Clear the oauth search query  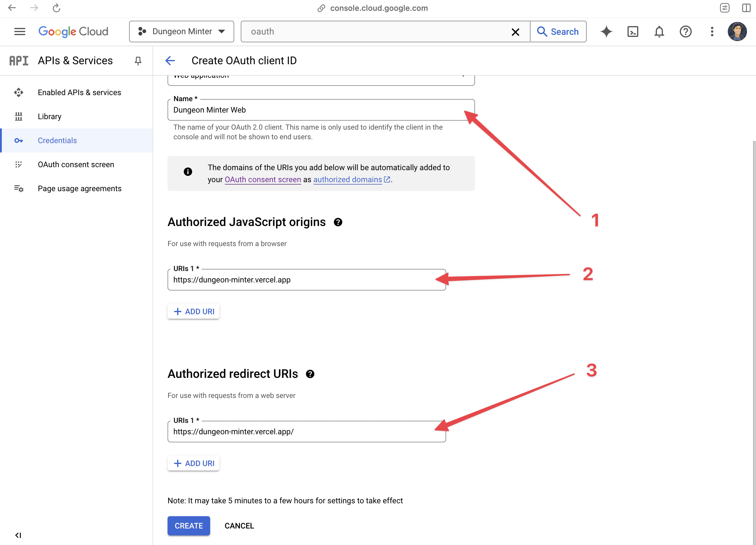tap(515, 31)
